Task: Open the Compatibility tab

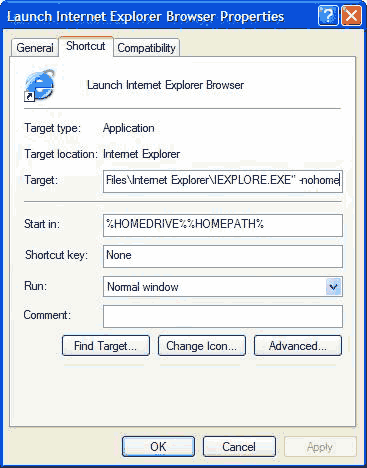Action: 147,48
